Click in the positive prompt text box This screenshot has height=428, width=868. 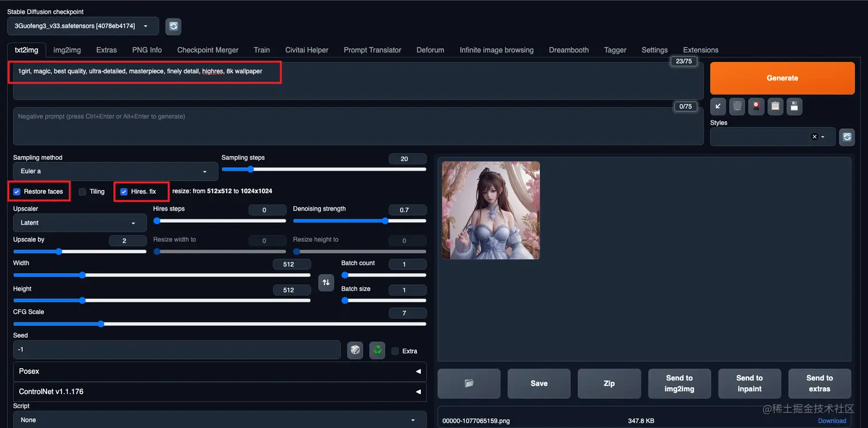tap(358, 81)
